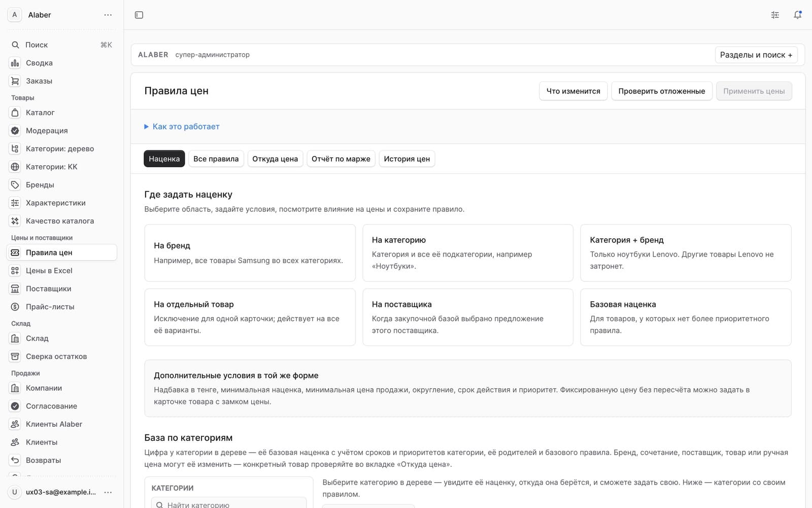The image size is (812, 508).
Task: Click the Характеристики sliders icon
Action: click(15, 203)
